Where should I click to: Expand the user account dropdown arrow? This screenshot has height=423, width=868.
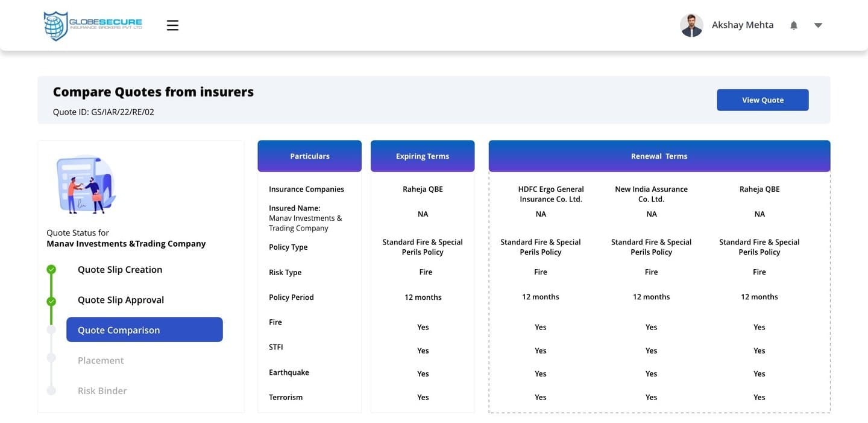[818, 25]
